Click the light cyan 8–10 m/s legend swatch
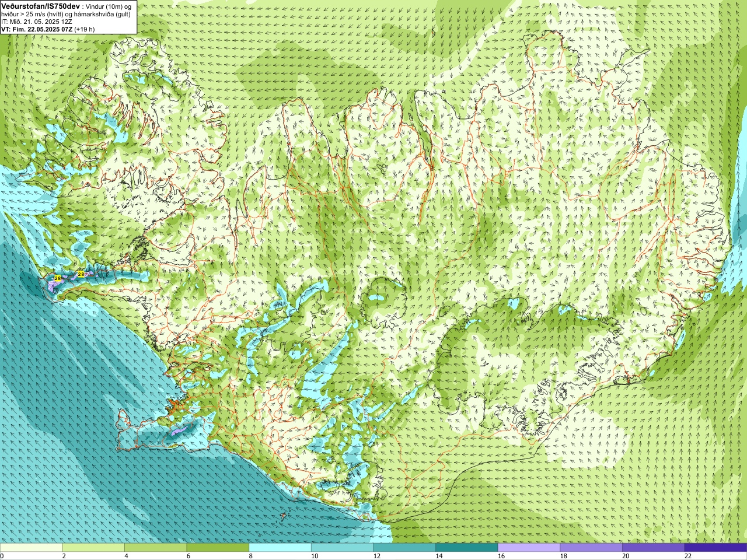This screenshot has width=747, height=560. coord(280,548)
